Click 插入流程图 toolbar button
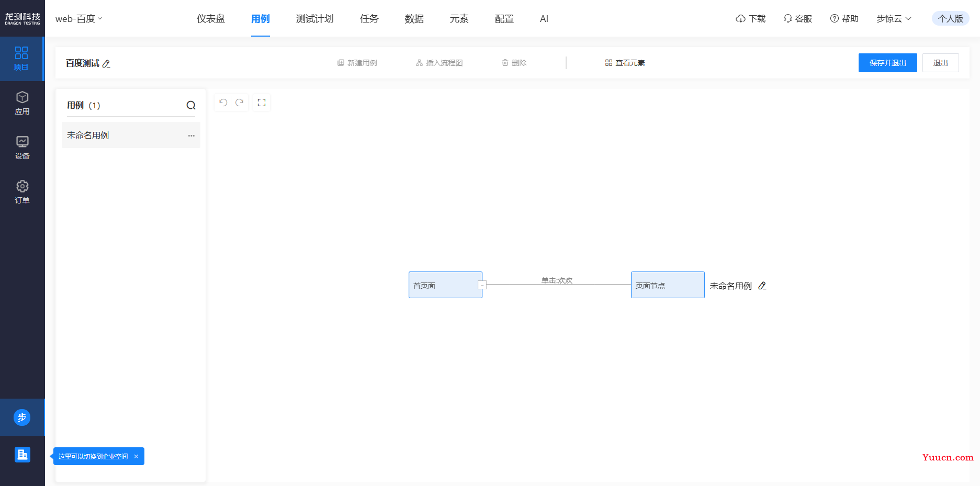980x486 pixels. 440,63
